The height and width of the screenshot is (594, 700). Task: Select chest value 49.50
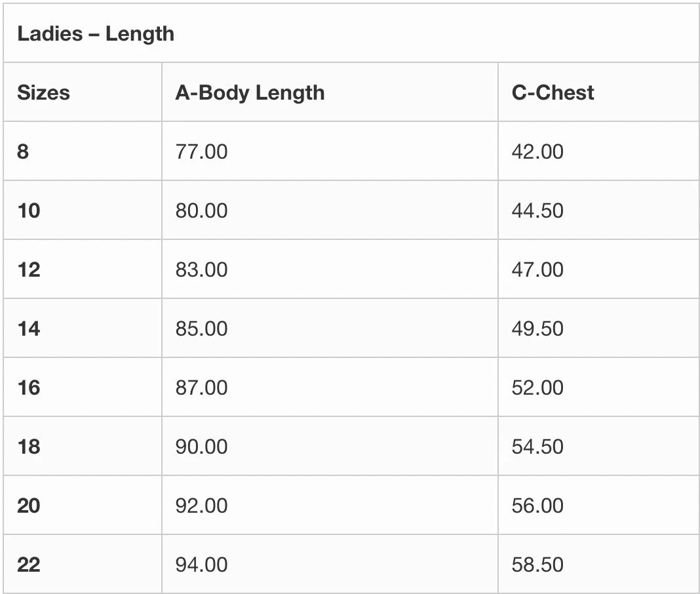pyautogui.click(x=537, y=328)
